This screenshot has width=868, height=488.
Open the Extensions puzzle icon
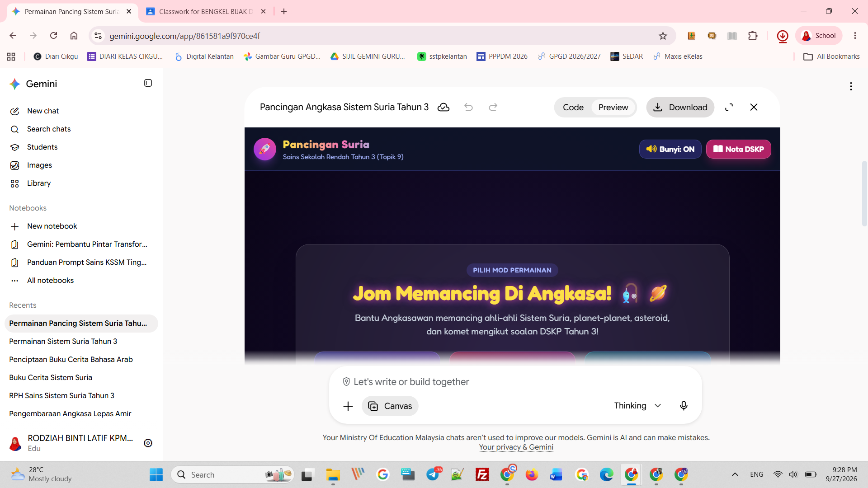click(x=753, y=36)
